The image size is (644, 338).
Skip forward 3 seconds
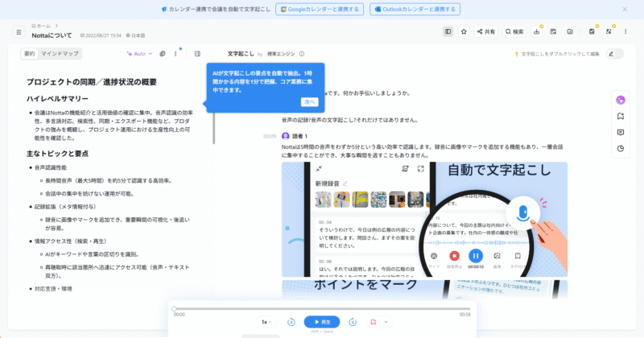click(x=353, y=322)
